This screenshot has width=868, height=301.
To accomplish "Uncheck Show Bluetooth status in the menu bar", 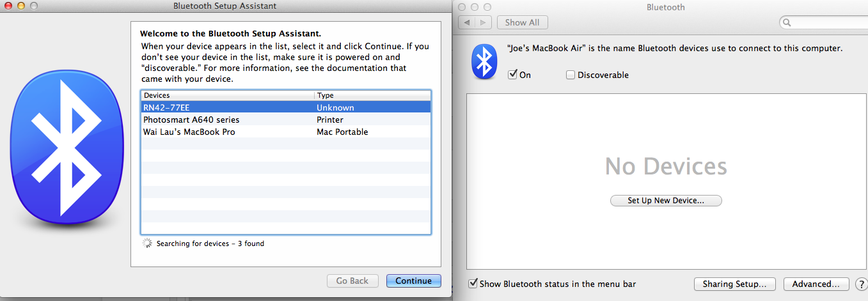I will click(473, 283).
